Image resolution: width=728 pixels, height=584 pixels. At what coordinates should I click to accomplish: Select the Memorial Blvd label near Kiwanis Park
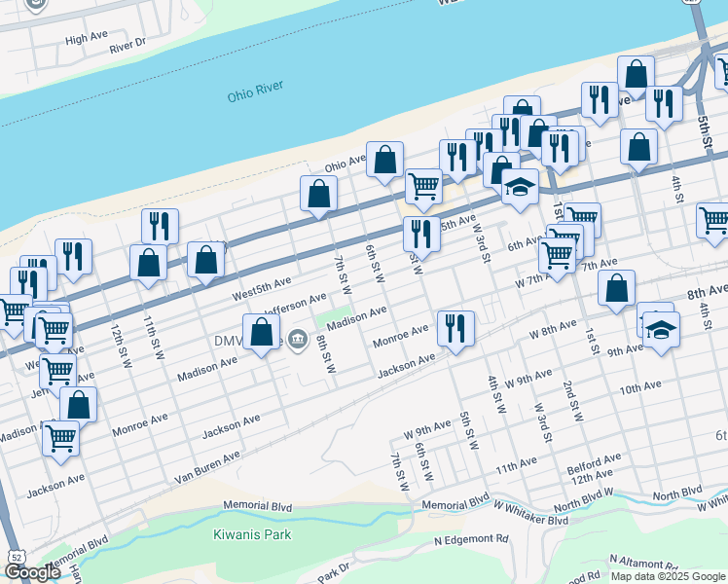(257, 506)
